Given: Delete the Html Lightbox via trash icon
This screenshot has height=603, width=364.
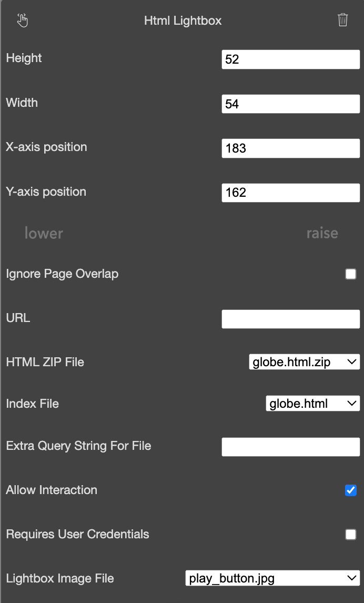Looking at the screenshot, I should (x=342, y=20).
